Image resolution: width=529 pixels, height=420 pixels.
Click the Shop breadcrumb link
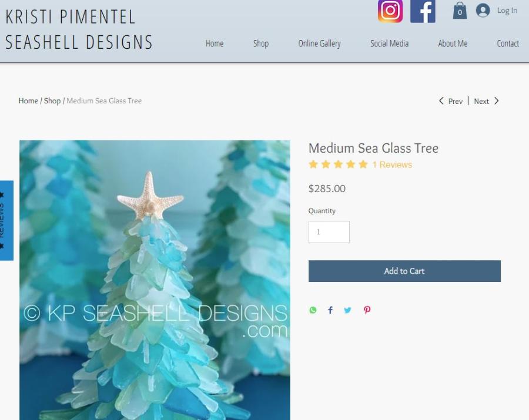[52, 101]
